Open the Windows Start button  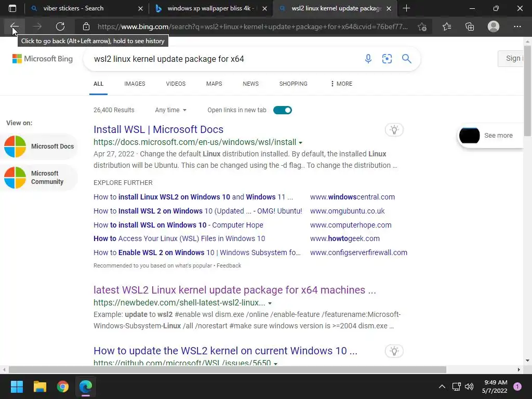pyautogui.click(x=17, y=387)
